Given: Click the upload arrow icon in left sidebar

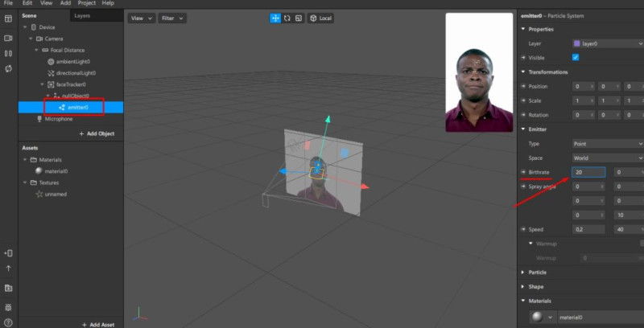Looking at the screenshot, I should [8, 269].
